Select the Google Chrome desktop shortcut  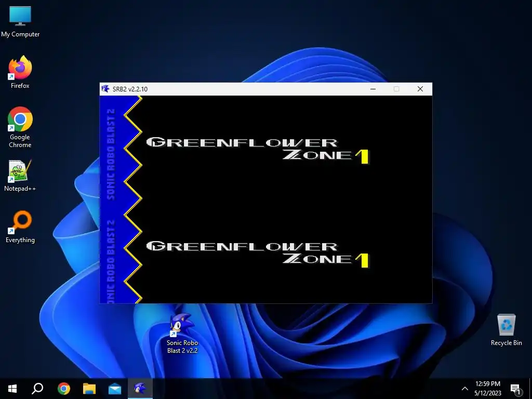pos(20,127)
